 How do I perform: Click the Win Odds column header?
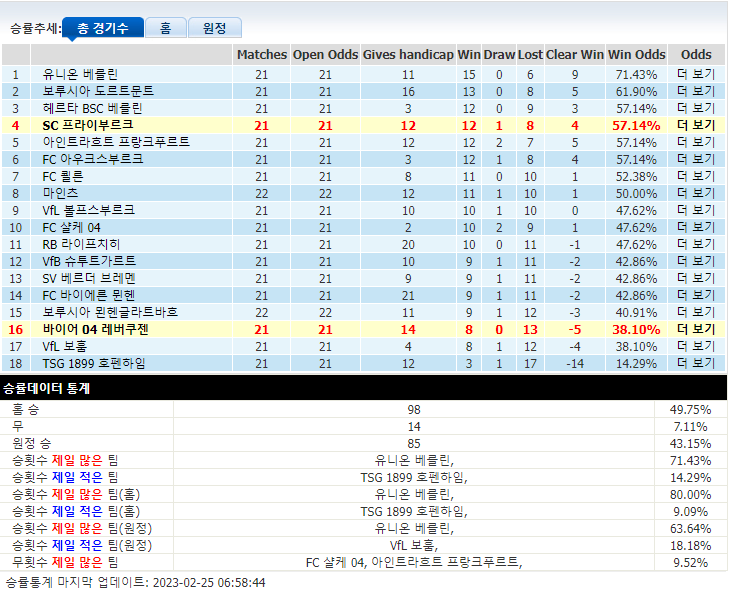click(x=636, y=54)
